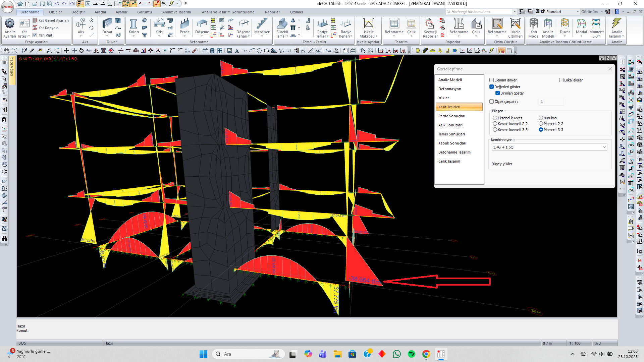Click the Ölçek çarpanı input field
Screen dimensions: 644x362
551,102
